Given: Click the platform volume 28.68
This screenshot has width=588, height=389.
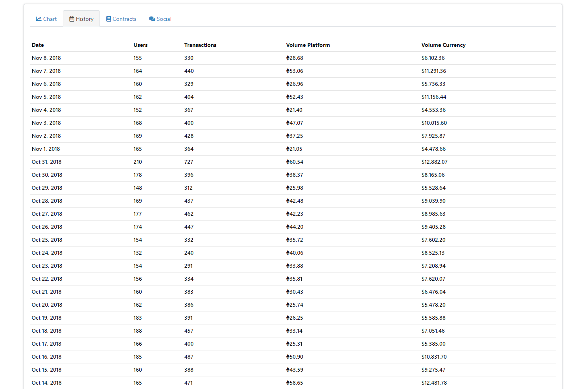Looking at the screenshot, I should (295, 58).
